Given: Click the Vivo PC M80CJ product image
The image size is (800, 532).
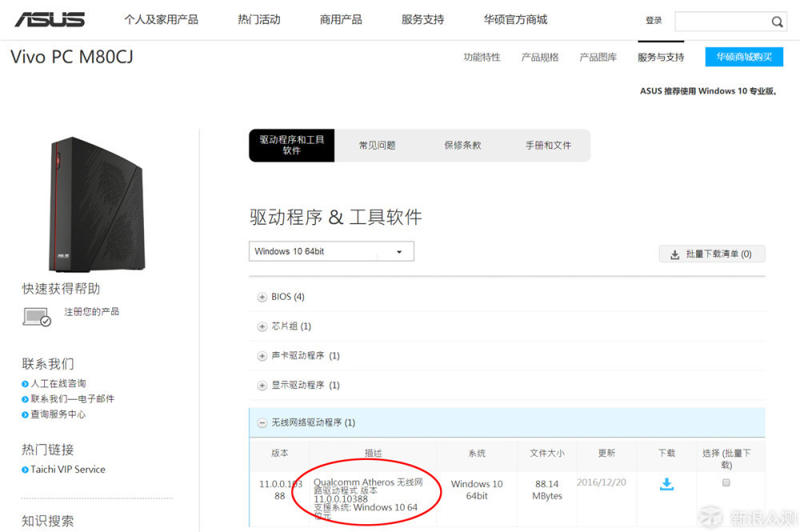Looking at the screenshot, I should (97, 204).
